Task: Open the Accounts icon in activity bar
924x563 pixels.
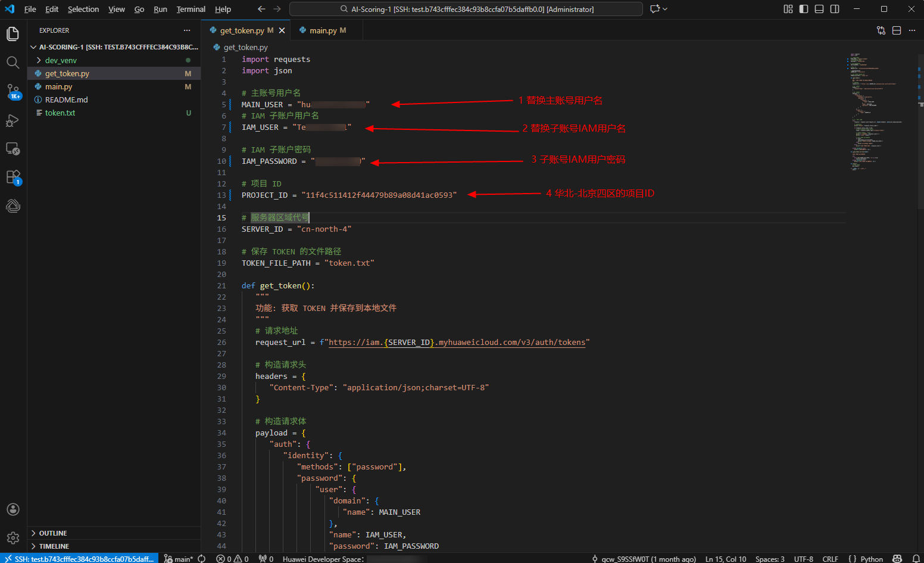Action: coord(13,509)
